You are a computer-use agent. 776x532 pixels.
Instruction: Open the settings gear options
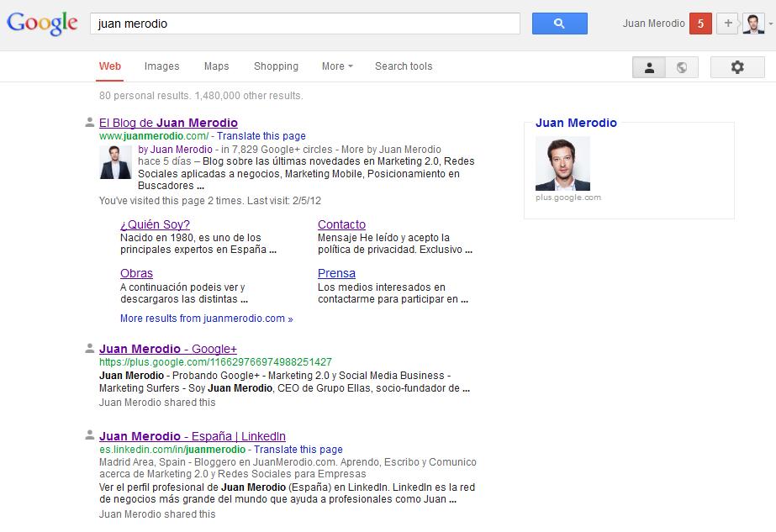coord(737,67)
